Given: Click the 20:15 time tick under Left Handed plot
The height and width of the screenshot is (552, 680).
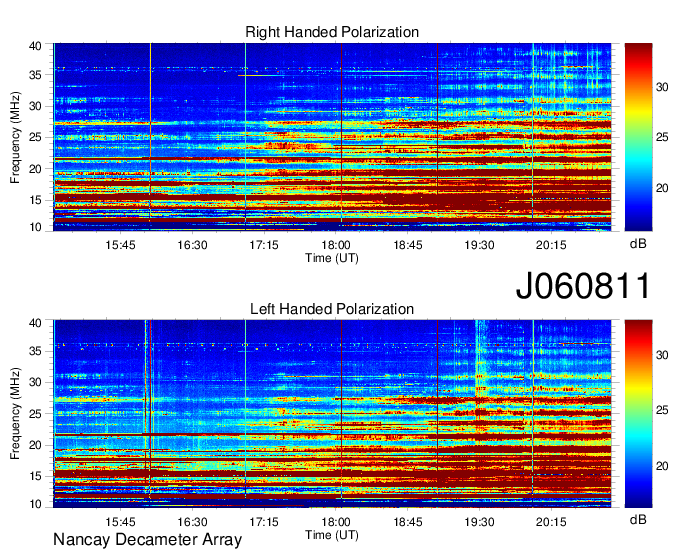Looking at the screenshot, I should tap(551, 522).
